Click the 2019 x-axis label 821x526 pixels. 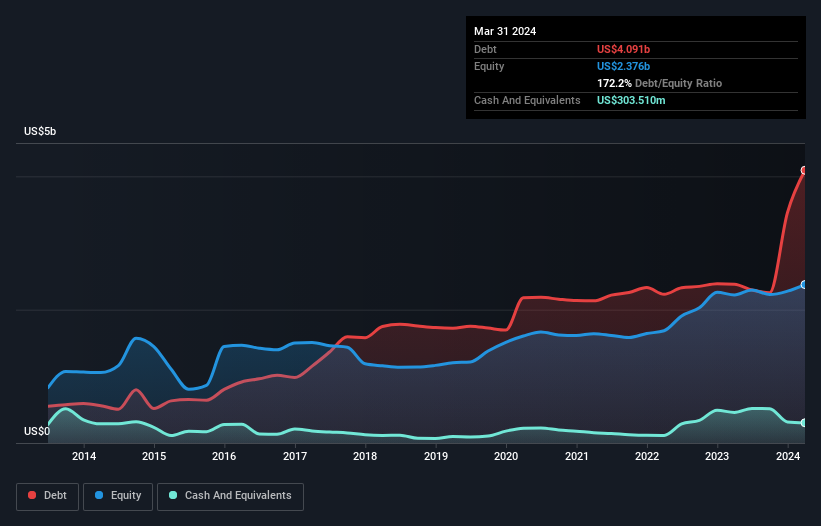tap(436, 456)
